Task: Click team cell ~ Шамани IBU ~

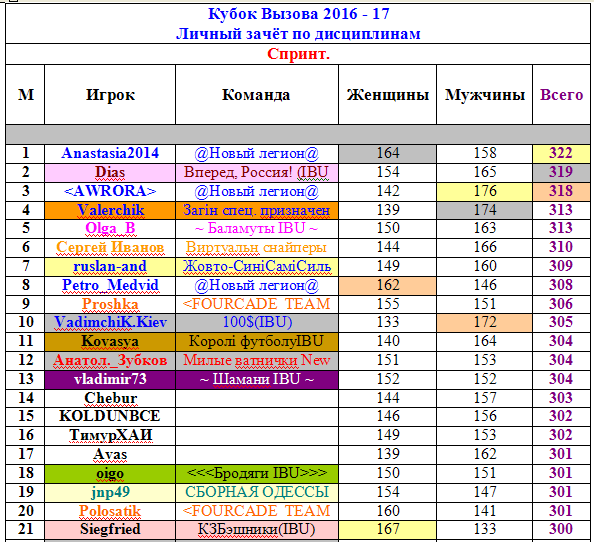Action: (x=256, y=380)
